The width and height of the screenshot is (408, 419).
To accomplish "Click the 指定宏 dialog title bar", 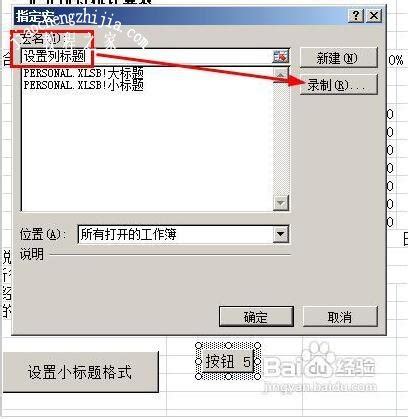I will click(x=180, y=16).
